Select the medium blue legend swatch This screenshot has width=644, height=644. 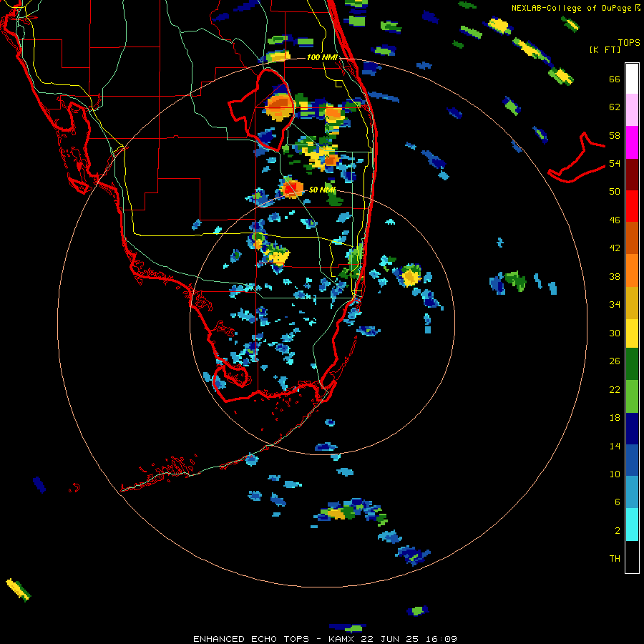pyautogui.click(x=632, y=460)
